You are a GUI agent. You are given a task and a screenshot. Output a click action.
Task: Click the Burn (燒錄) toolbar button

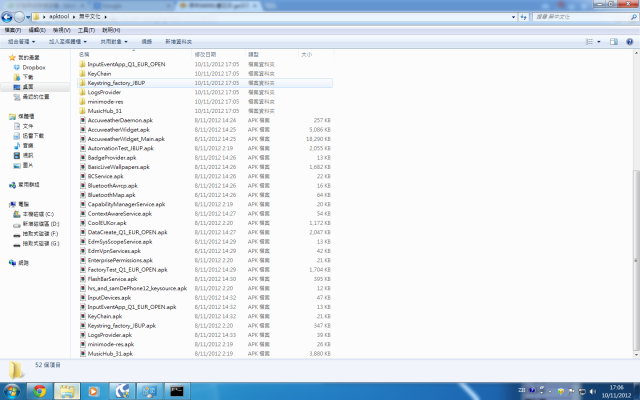[x=147, y=42]
